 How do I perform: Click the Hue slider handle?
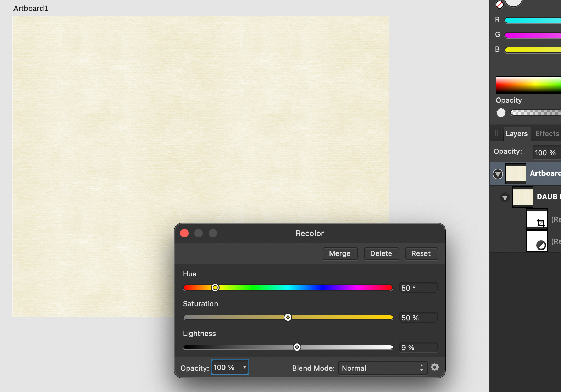[x=215, y=287]
